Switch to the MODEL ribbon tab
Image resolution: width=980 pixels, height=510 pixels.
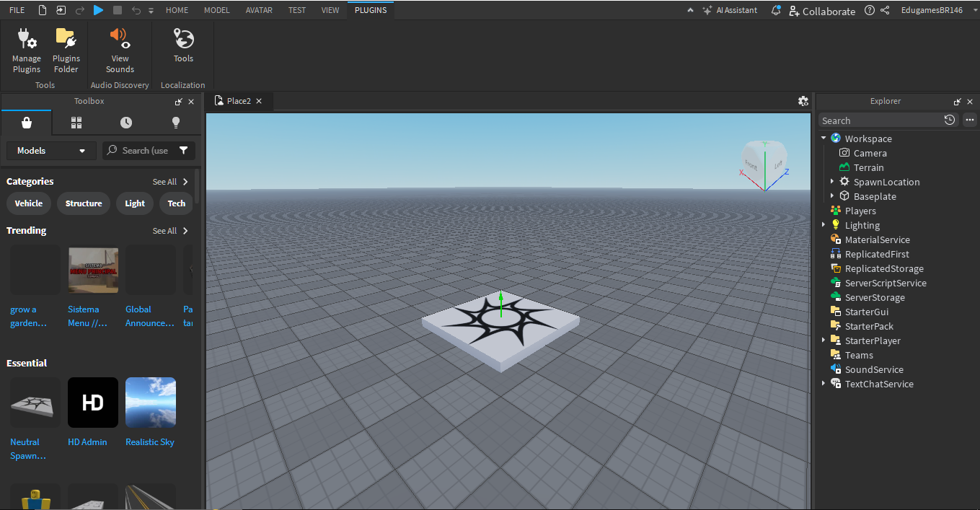click(217, 10)
